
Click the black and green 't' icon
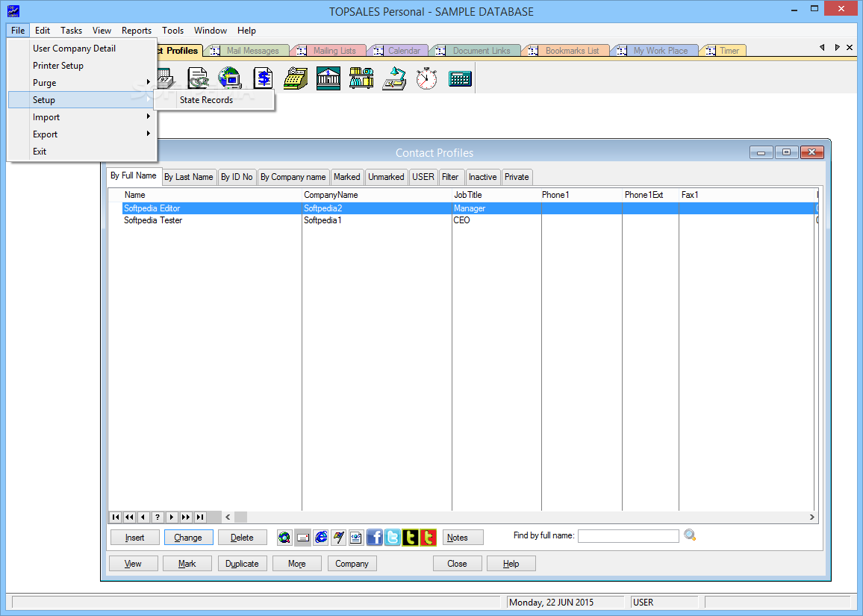411,538
